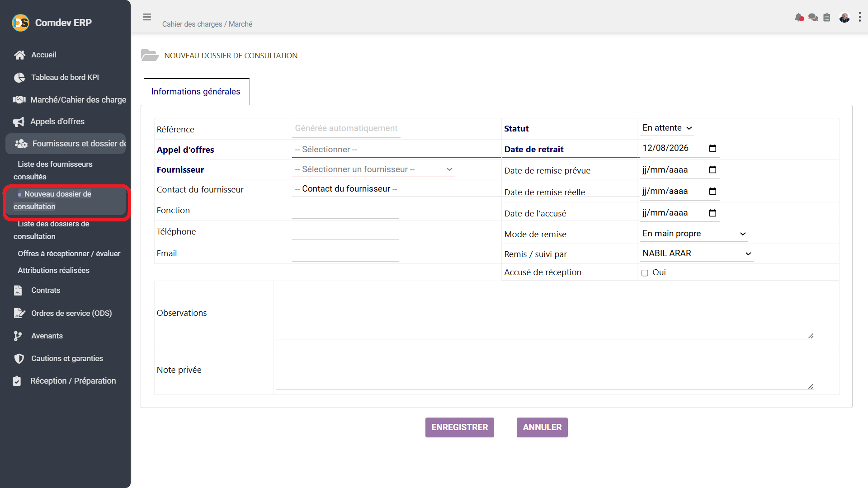
Task: Open the Sélectionner un fournisseur dropdown
Action: pyautogui.click(x=373, y=169)
